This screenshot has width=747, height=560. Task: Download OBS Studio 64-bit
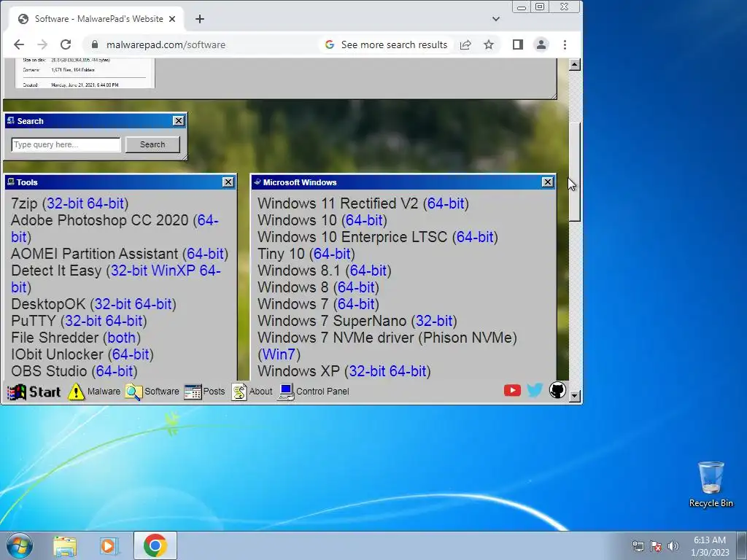[x=115, y=370]
